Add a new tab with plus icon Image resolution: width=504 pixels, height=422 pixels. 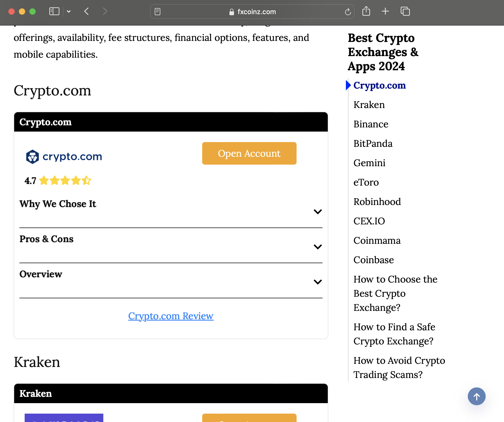pos(385,11)
